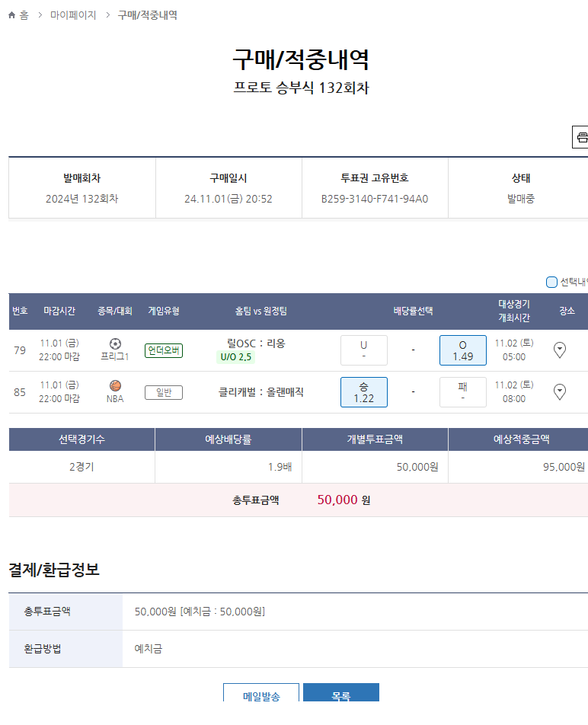The image size is (588, 725).
Task: Toggle the 선택내역 checkbox
Action: [552, 283]
